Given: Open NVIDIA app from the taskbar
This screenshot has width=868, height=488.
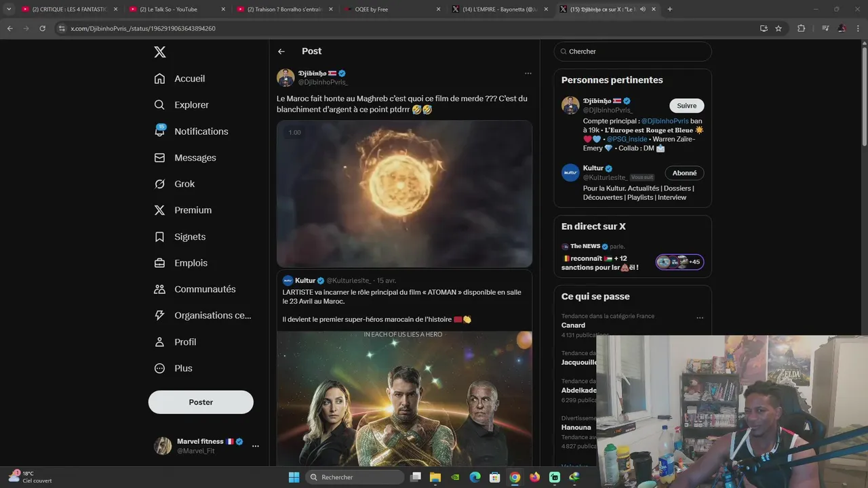Looking at the screenshot, I should coord(455,477).
